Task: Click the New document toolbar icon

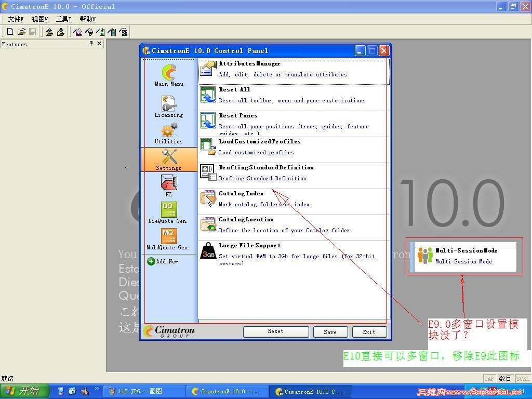Action: 10,32
